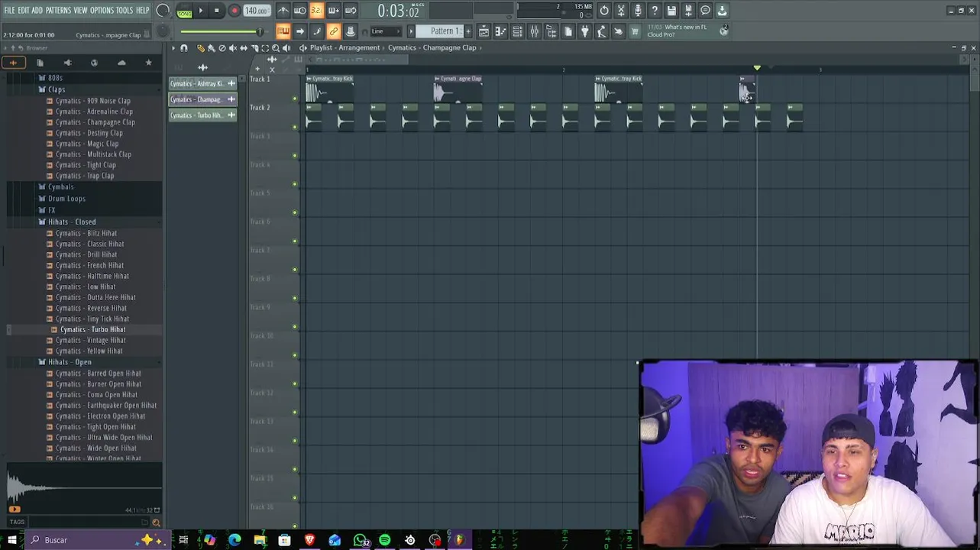Select Cymatics - Trap Clap sample
980x550 pixels.
(x=84, y=176)
